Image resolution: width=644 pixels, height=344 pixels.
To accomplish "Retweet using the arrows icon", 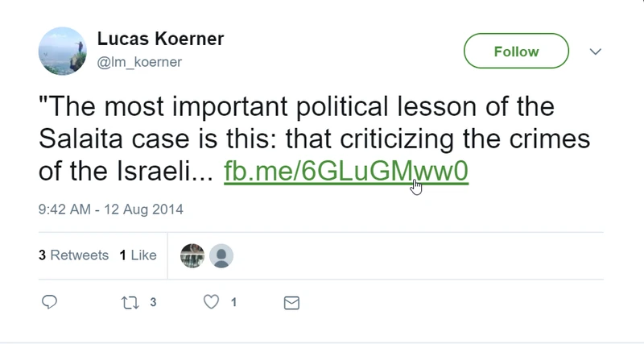I will point(130,303).
